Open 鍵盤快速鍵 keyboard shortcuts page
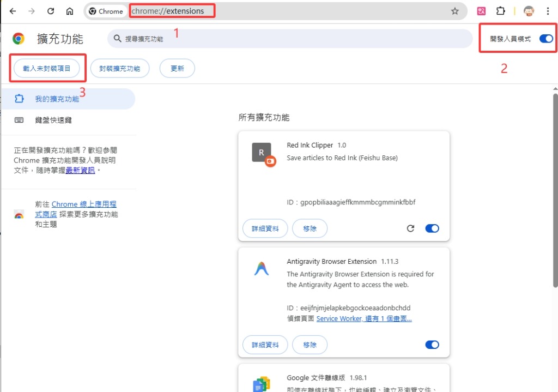The image size is (558, 392). 53,120
